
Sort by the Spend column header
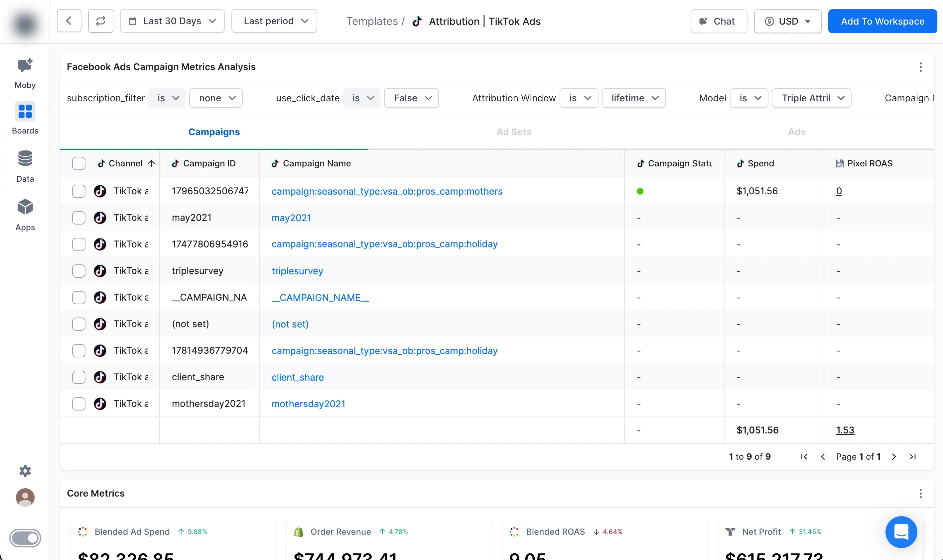[760, 163]
